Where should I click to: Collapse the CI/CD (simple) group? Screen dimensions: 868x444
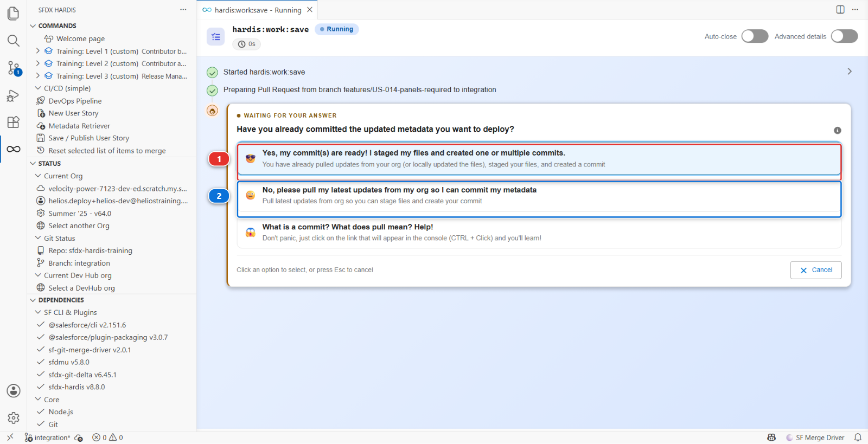(38, 88)
